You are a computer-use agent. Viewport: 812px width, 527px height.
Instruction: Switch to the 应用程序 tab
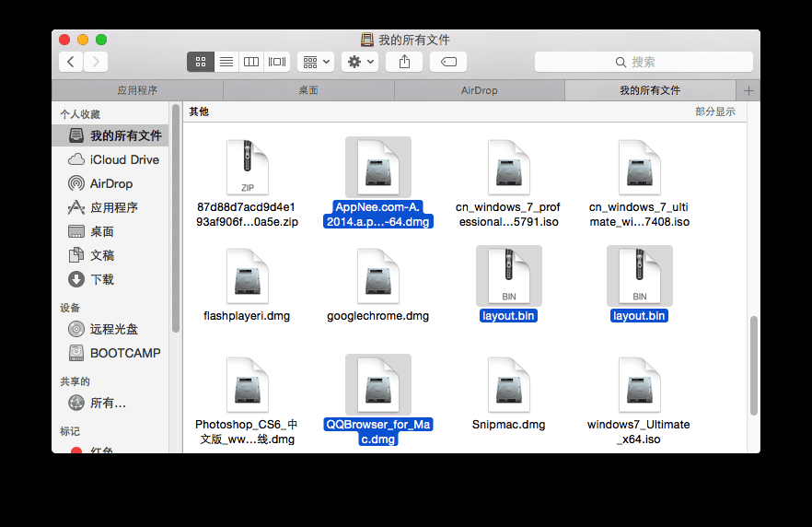(137, 90)
